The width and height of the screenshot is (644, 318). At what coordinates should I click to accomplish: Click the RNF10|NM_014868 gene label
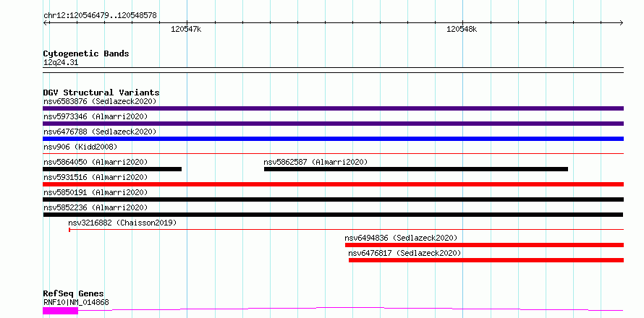point(76,303)
